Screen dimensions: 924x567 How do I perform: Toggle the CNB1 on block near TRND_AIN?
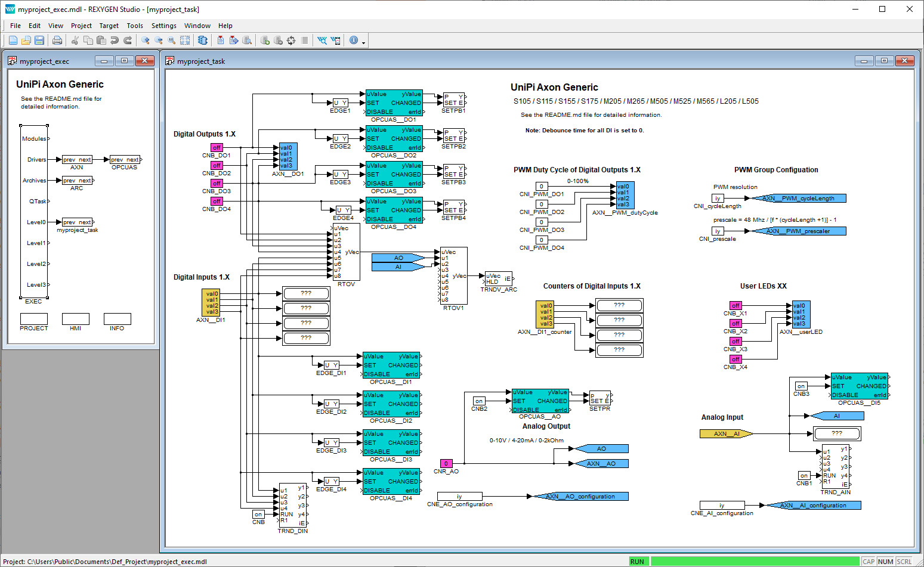point(804,475)
